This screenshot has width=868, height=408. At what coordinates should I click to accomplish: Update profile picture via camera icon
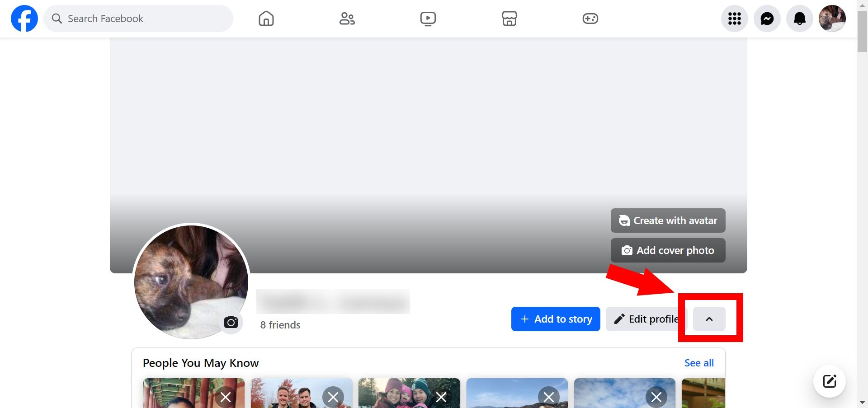[231, 322]
